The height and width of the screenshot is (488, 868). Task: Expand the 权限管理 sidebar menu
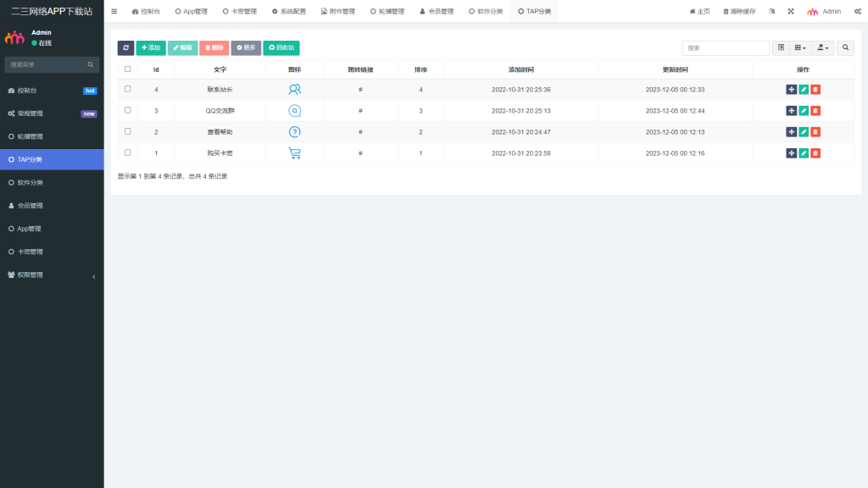pyautogui.click(x=52, y=274)
